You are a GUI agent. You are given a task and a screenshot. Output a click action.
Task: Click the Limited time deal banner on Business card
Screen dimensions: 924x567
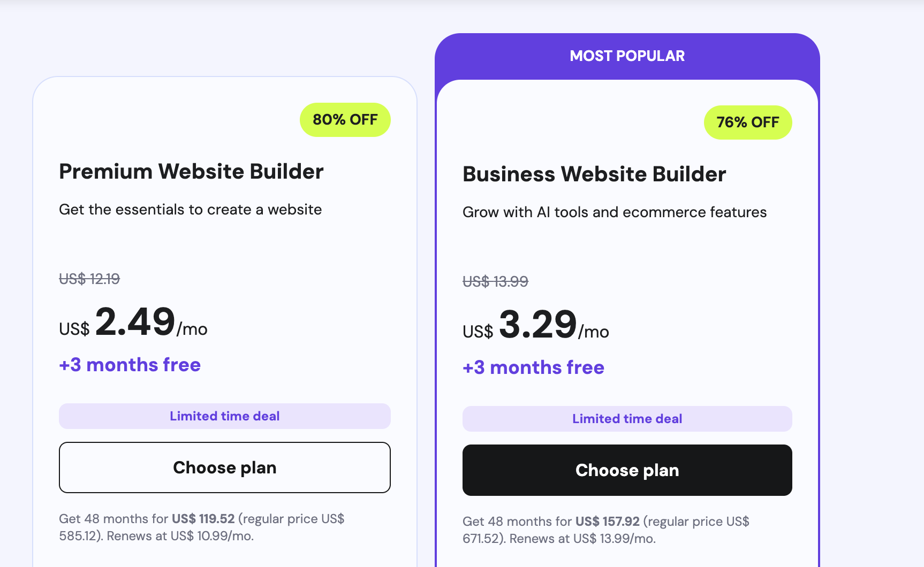[x=627, y=418]
